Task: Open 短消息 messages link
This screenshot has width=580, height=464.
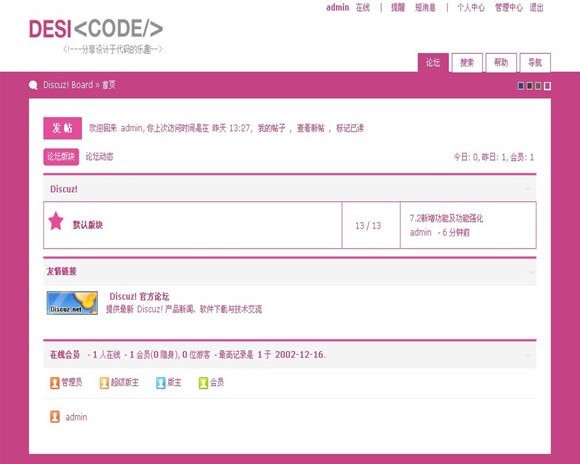Action: (425, 7)
